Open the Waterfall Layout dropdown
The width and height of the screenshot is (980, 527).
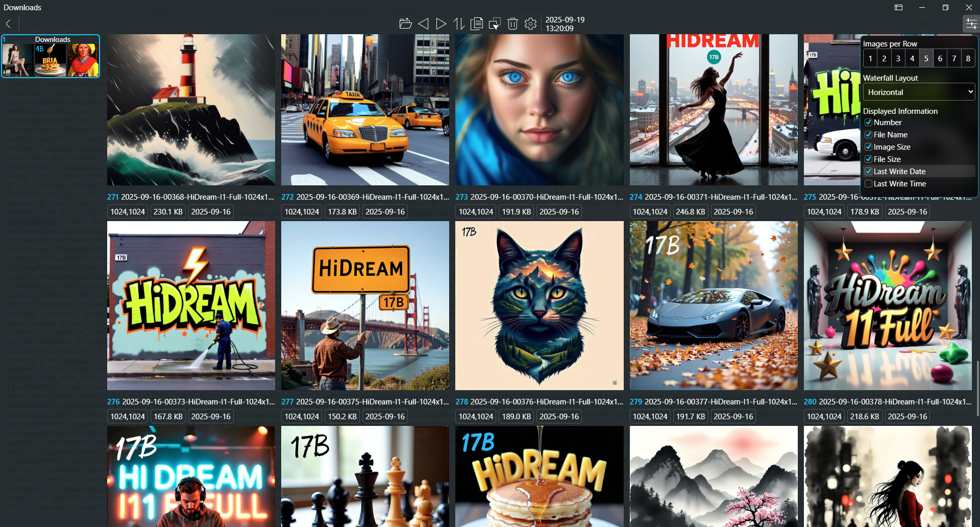tap(919, 92)
